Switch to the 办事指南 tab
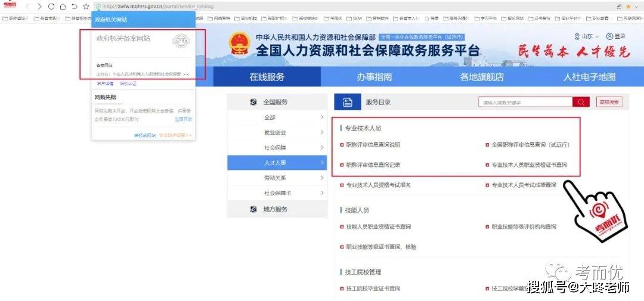Image resolution: width=644 pixels, height=301 pixels. tap(374, 77)
